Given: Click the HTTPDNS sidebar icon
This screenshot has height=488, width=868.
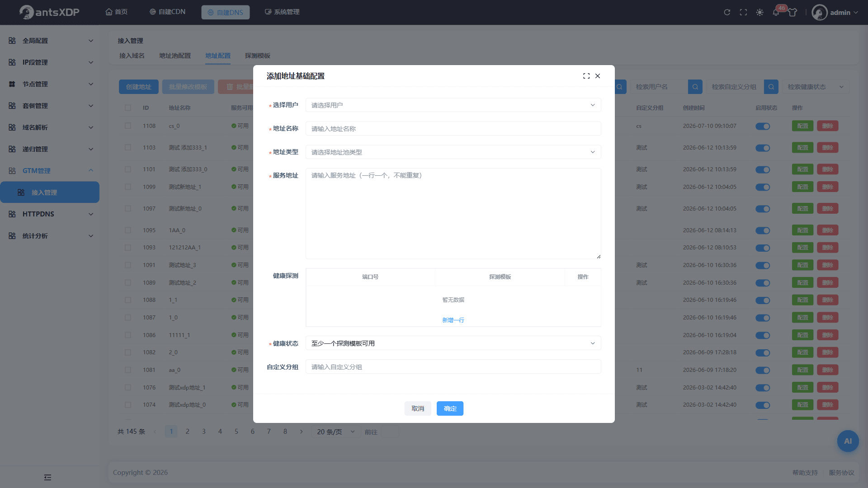Looking at the screenshot, I should tap(12, 214).
